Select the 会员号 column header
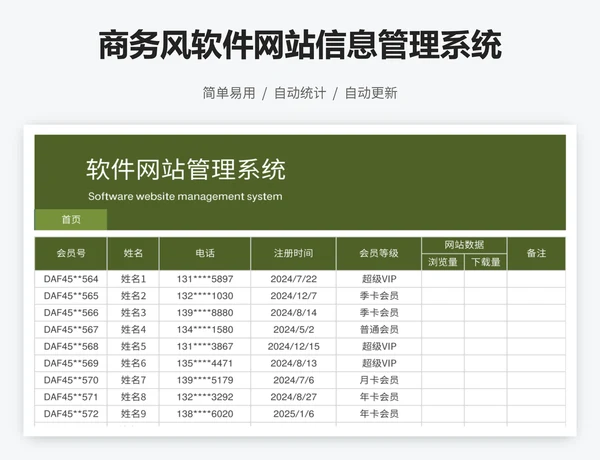 pyautogui.click(x=71, y=253)
